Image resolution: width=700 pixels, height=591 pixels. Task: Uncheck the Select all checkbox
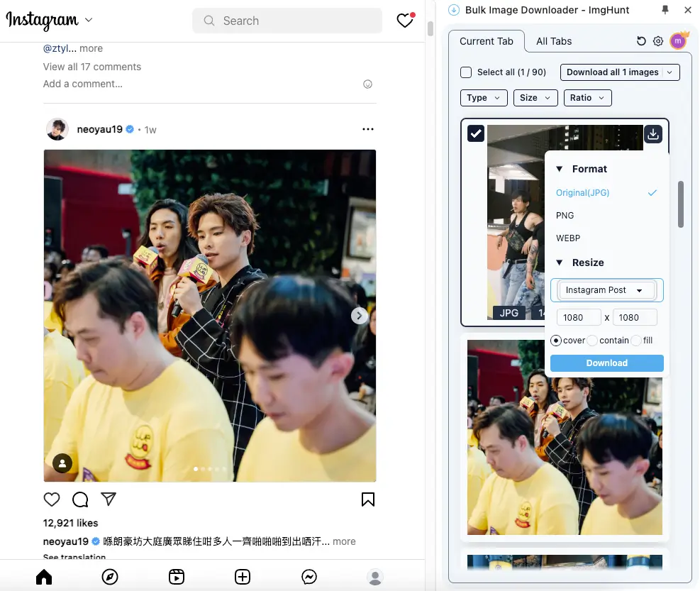(465, 72)
